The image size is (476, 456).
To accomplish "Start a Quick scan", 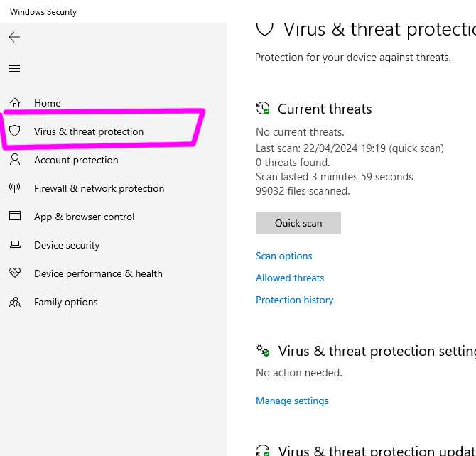I will [298, 223].
